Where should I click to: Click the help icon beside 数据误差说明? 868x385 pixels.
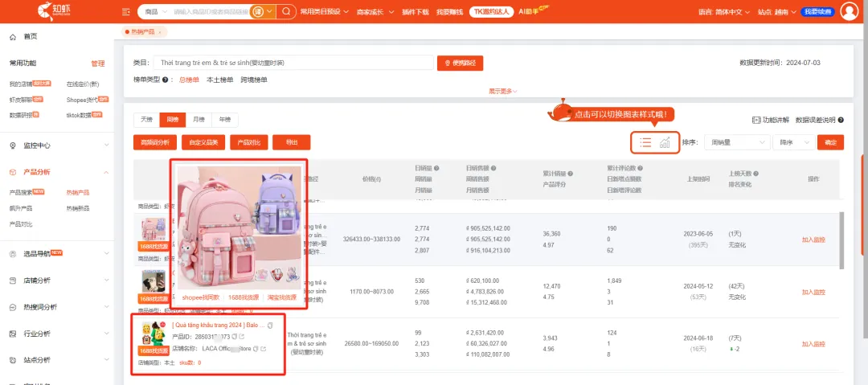(x=841, y=121)
